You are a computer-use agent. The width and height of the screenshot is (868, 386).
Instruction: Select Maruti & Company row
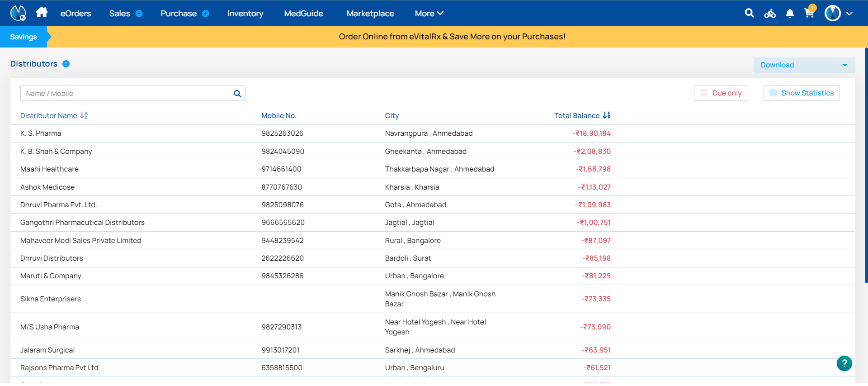(x=433, y=276)
